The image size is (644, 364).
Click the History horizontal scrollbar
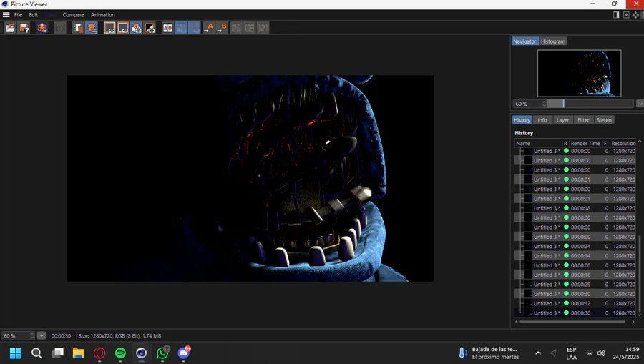(x=572, y=322)
